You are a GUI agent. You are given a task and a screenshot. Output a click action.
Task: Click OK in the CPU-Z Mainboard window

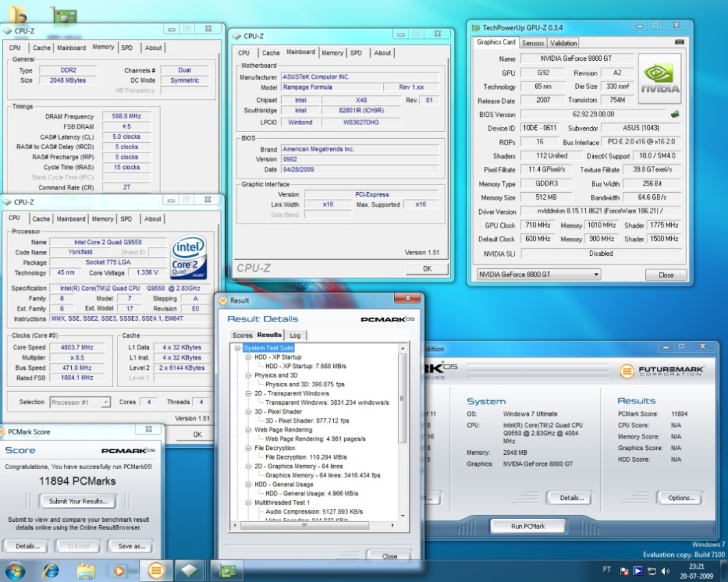pyautogui.click(x=427, y=269)
